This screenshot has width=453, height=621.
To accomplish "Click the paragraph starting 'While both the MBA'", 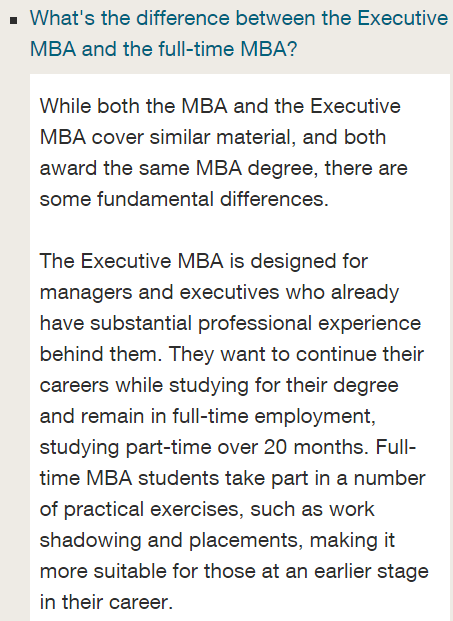I will pyautogui.click(x=224, y=152).
